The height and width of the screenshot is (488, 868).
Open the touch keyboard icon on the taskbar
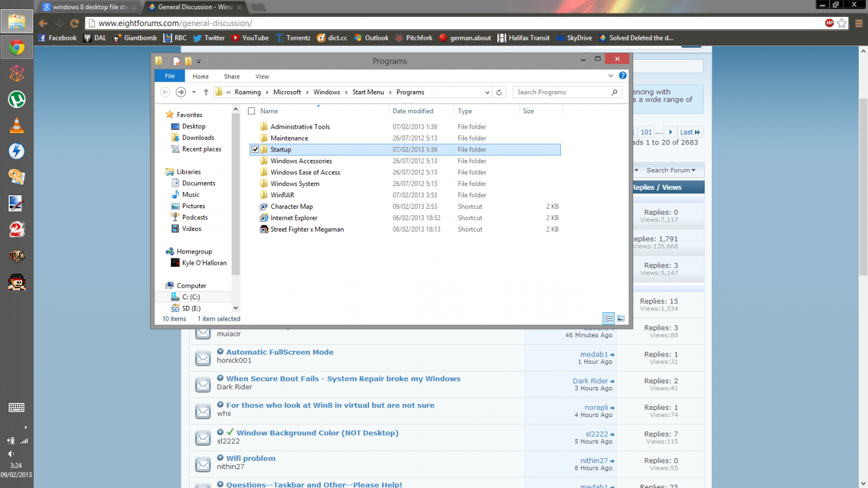(x=17, y=407)
